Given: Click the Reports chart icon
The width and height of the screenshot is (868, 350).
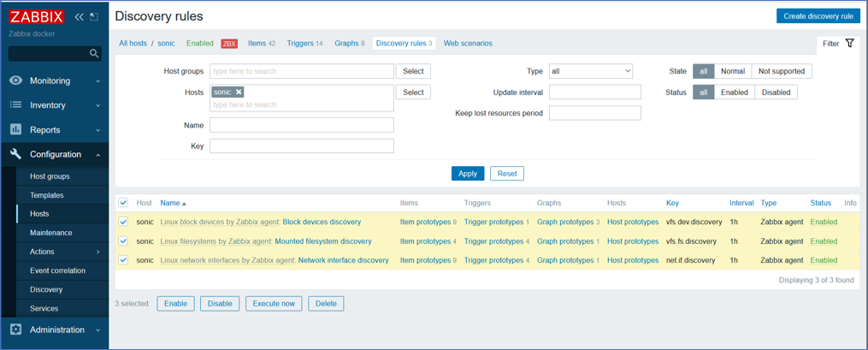Looking at the screenshot, I should 16,129.
